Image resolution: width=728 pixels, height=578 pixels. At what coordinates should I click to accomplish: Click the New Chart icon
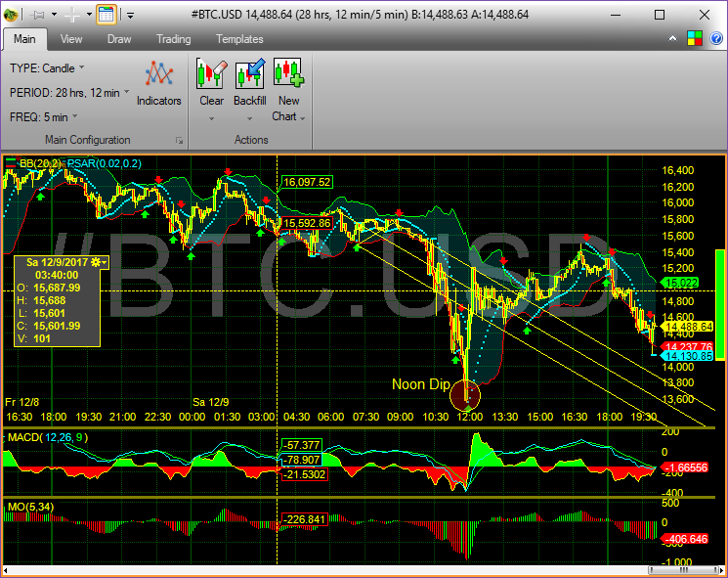[288, 72]
